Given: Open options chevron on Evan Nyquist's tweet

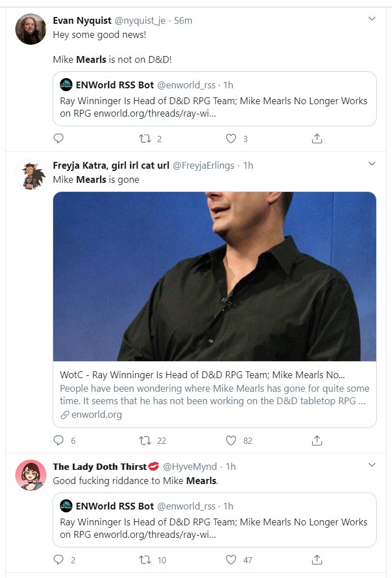Looking at the screenshot, I should 372,19.
